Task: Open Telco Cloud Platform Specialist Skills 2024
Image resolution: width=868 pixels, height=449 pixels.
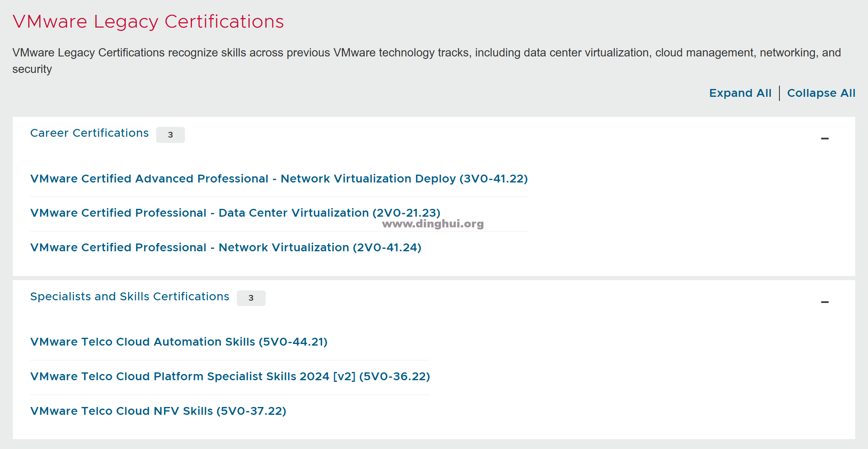Action: (x=230, y=377)
